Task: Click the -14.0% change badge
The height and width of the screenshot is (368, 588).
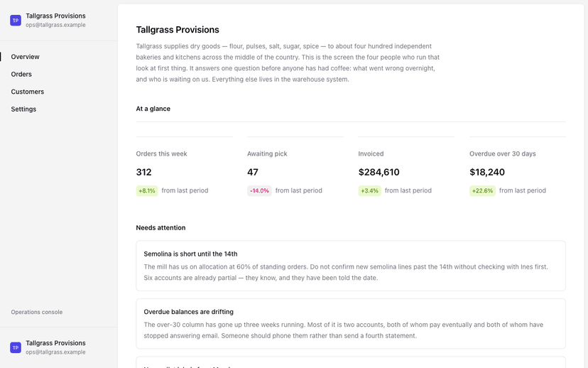Action: coord(259,190)
